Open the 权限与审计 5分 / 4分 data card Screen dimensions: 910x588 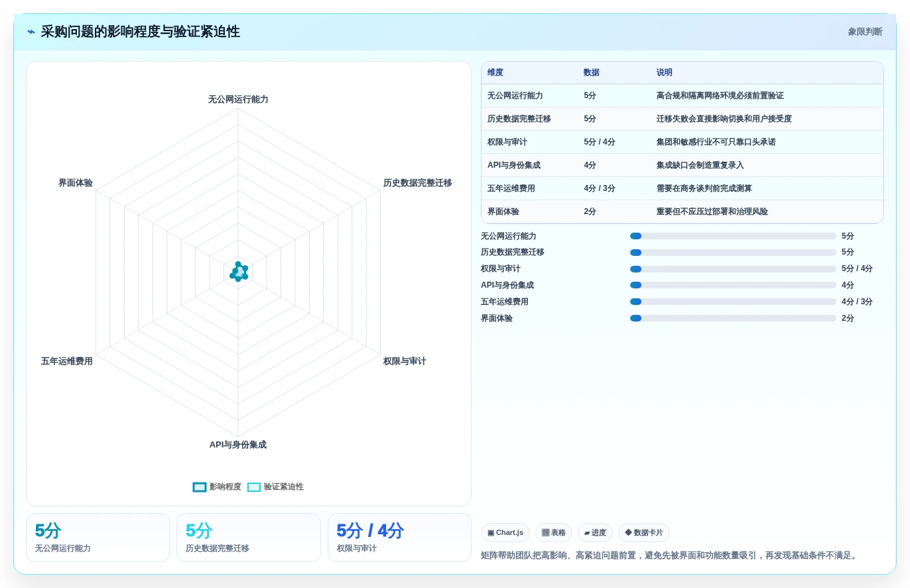point(399,538)
